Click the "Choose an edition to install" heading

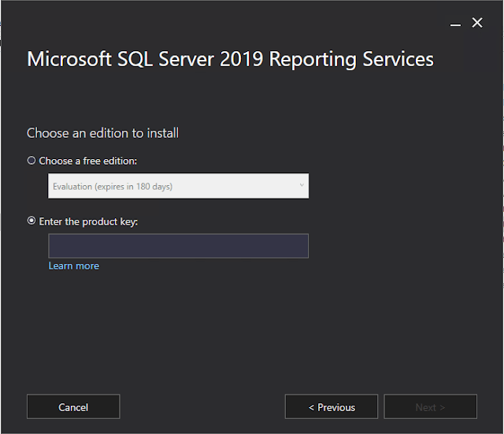coord(102,133)
